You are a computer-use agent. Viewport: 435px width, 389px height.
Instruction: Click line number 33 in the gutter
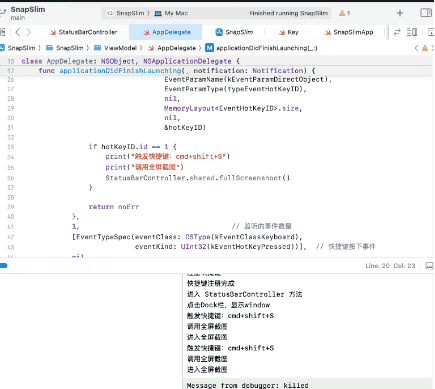coord(11,147)
